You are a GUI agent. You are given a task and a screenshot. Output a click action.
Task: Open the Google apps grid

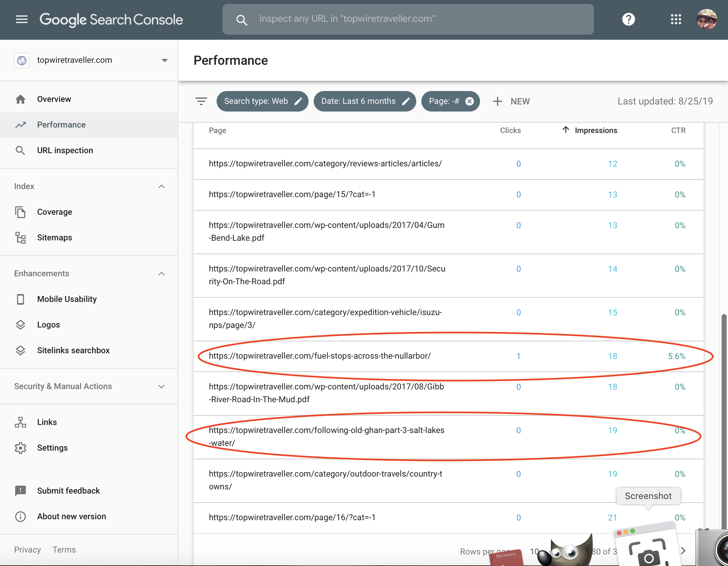point(676,19)
